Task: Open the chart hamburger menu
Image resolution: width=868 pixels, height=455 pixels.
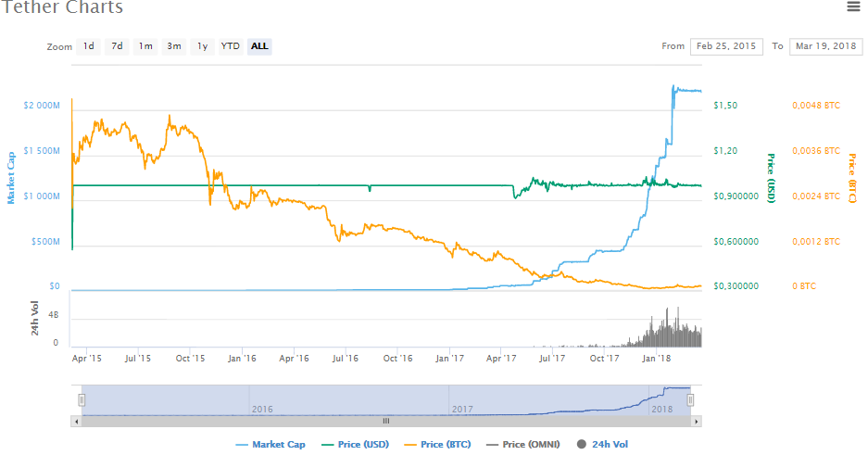Action: point(853,6)
